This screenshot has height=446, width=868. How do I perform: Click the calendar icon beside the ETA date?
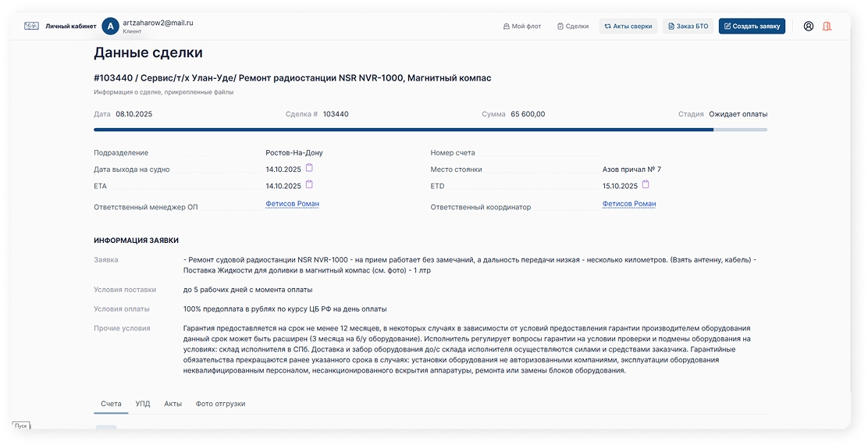click(x=309, y=185)
